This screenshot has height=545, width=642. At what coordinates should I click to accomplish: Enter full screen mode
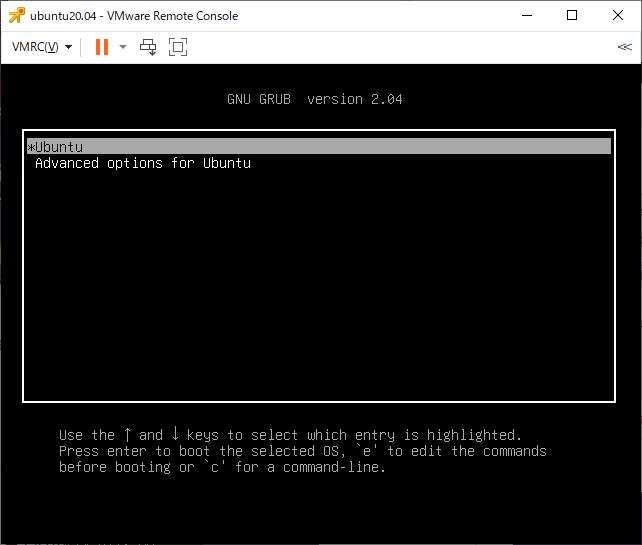pos(178,47)
